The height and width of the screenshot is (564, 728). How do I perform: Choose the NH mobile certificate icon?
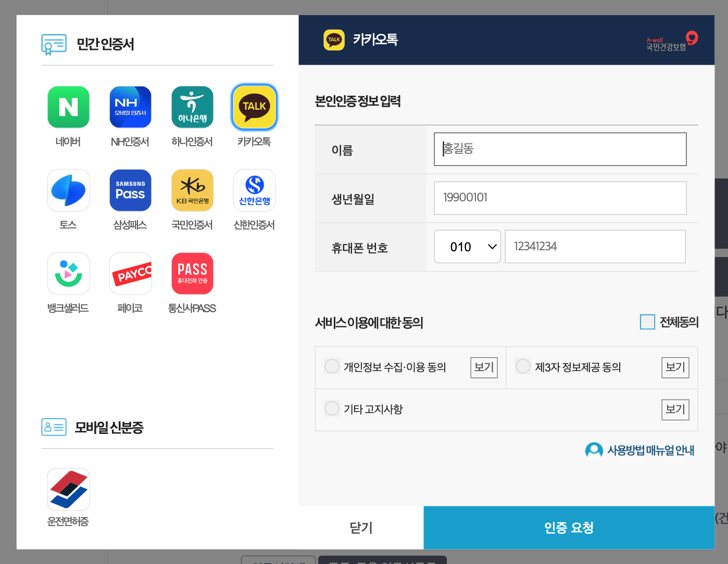(130, 107)
